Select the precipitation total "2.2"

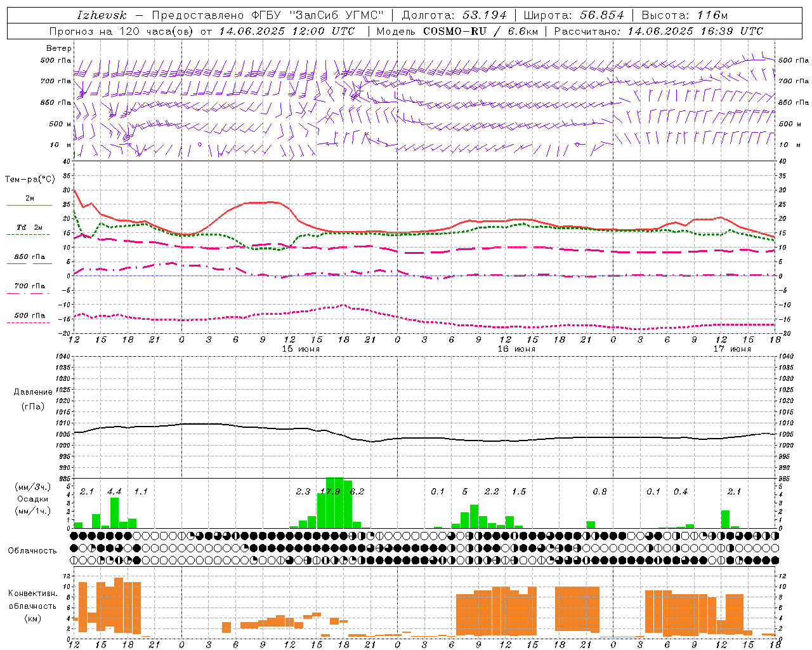pos(492,491)
